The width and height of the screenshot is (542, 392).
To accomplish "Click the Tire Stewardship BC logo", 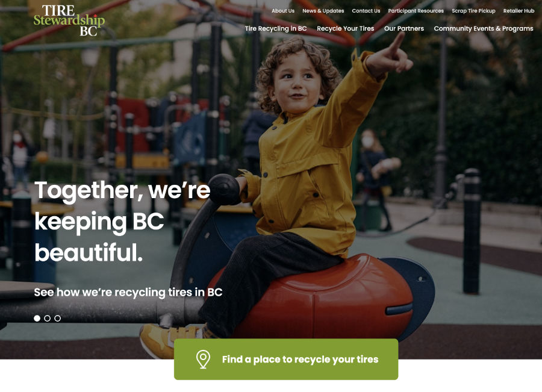I will [69, 20].
